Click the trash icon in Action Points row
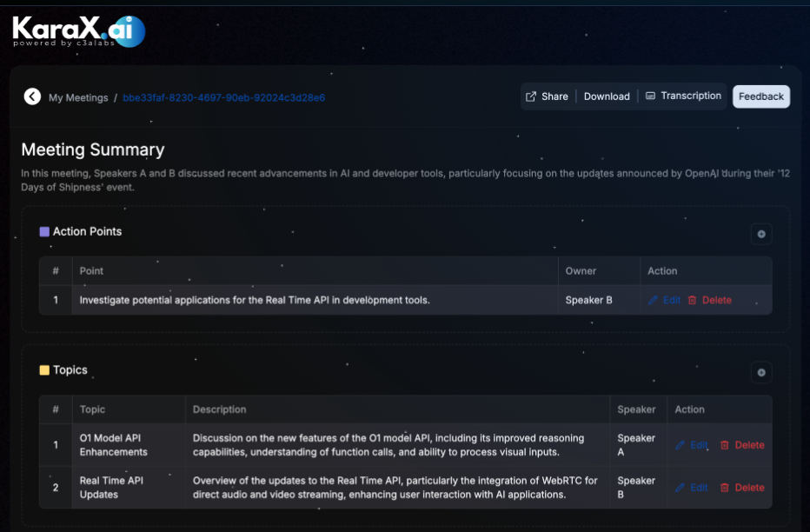The image size is (810, 532). [693, 300]
